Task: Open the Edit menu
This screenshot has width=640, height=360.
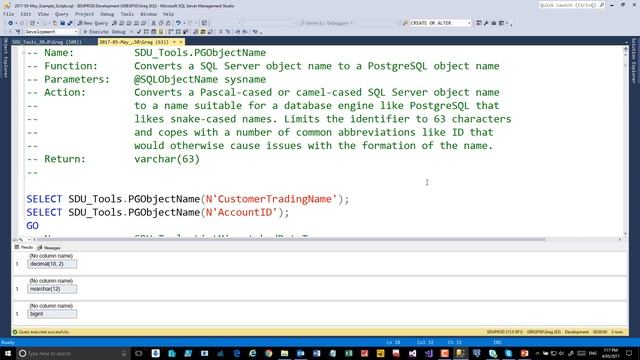Action: 26,14
